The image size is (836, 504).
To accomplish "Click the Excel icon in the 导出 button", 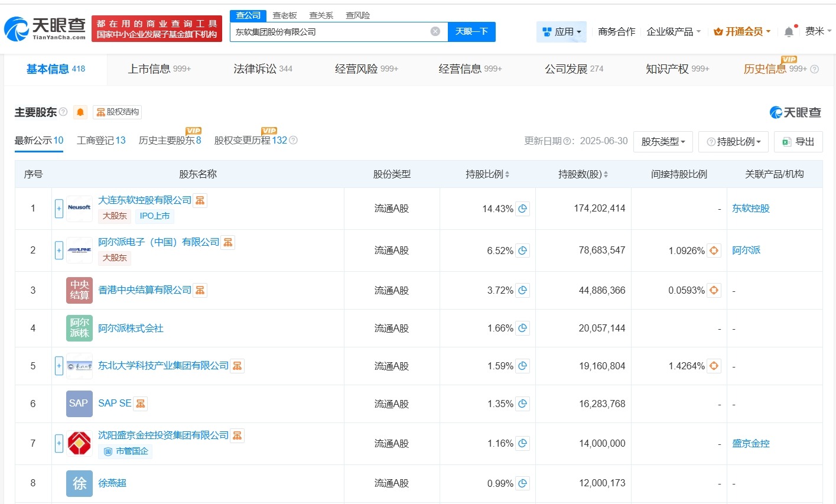I will coord(786,142).
